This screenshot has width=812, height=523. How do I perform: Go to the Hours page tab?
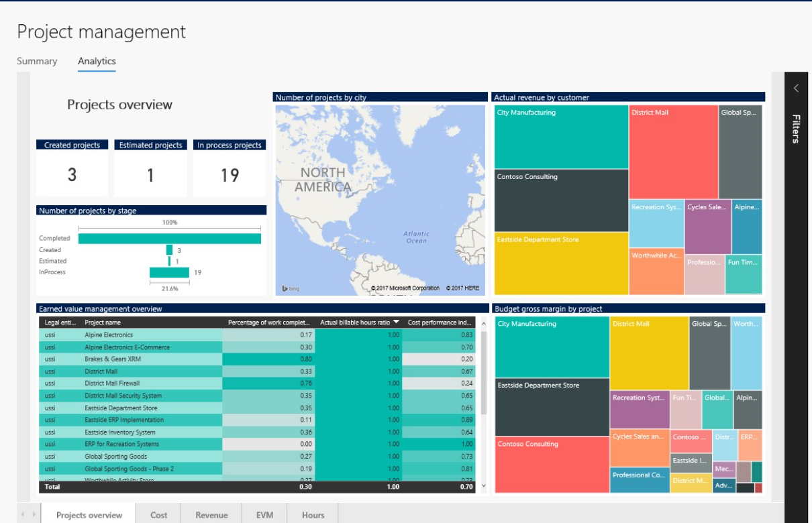pyautogui.click(x=313, y=515)
